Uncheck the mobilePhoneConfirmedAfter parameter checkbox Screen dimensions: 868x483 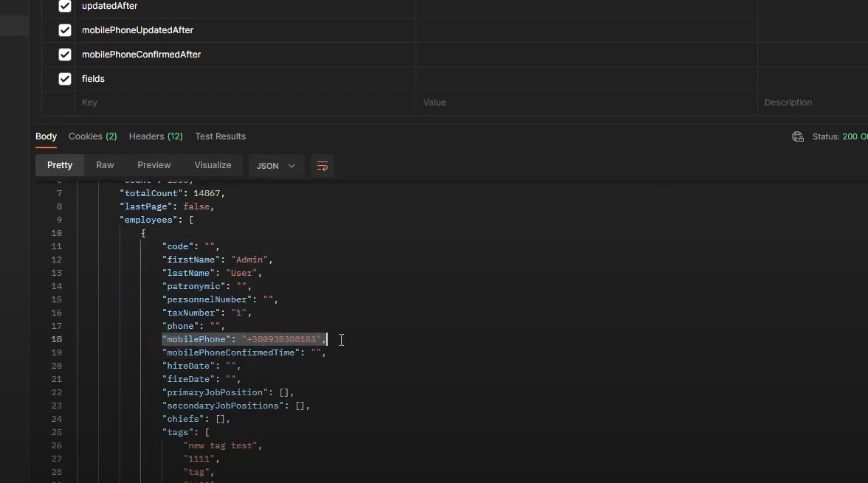(x=65, y=55)
